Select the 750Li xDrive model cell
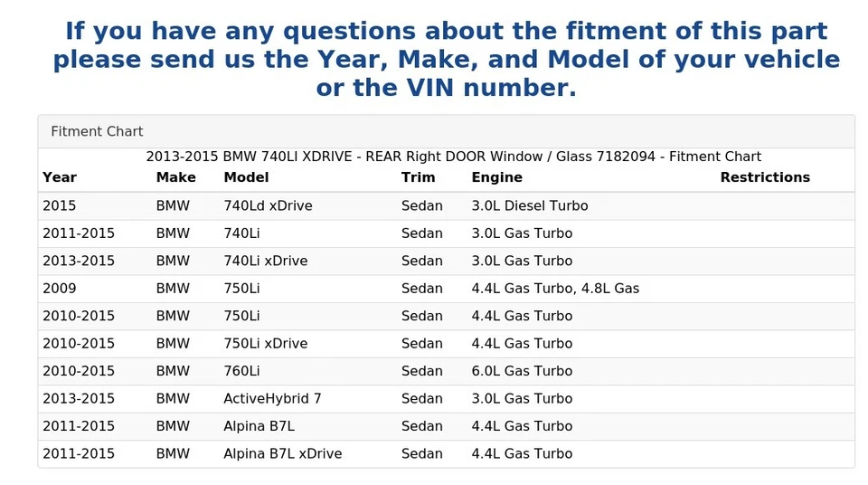The width and height of the screenshot is (868, 485). pyautogui.click(x=265, y=344)
